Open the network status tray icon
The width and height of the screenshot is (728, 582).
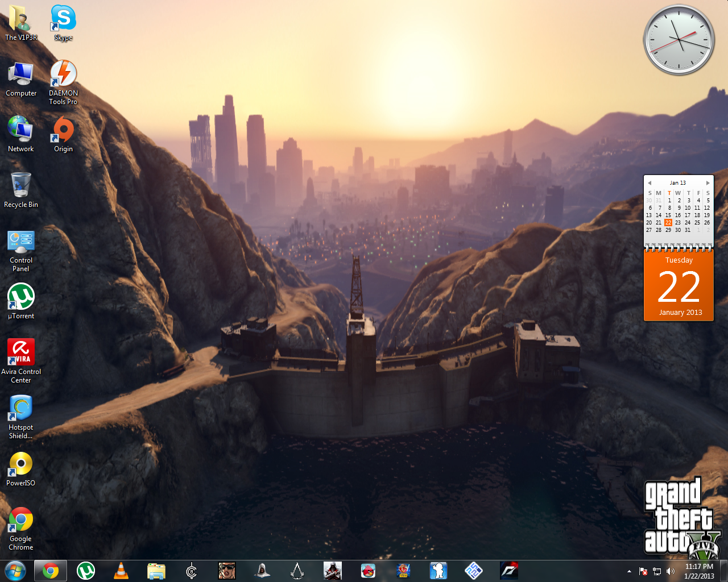coord(657,571)
